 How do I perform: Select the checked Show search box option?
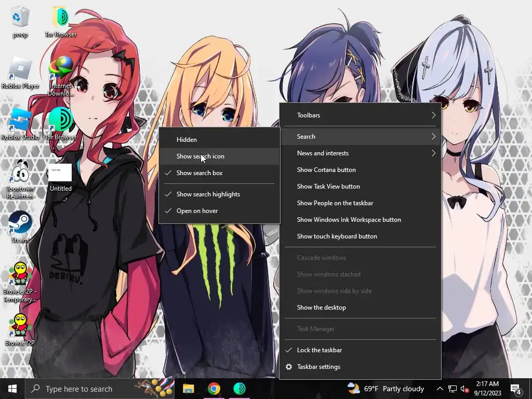click(x=219, y=173)
